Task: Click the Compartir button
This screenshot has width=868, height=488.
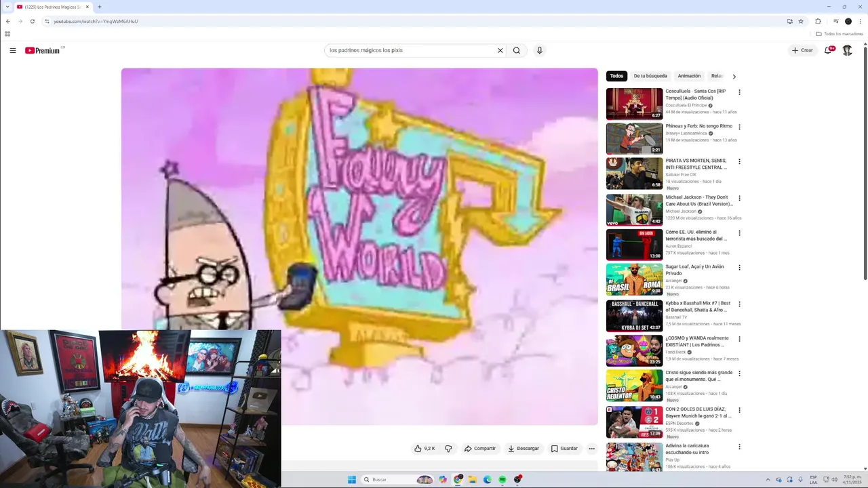Action: point(479,449)
